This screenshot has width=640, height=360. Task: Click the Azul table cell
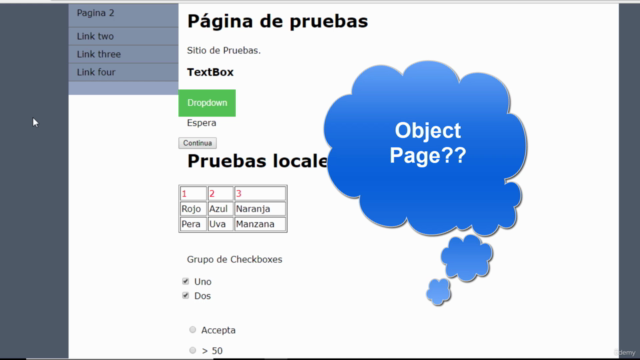(220, 209)
